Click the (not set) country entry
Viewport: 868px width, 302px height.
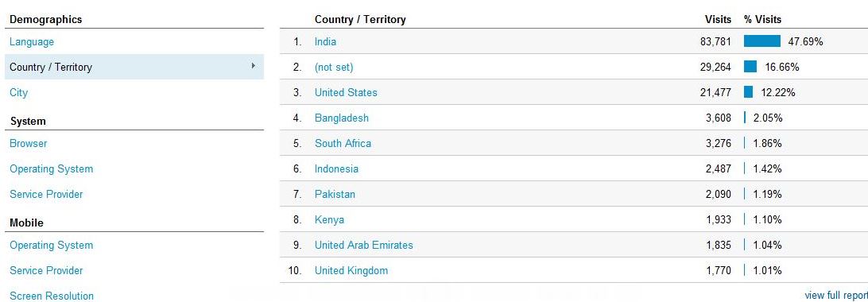pyautogui.click(x=334, y=68)
